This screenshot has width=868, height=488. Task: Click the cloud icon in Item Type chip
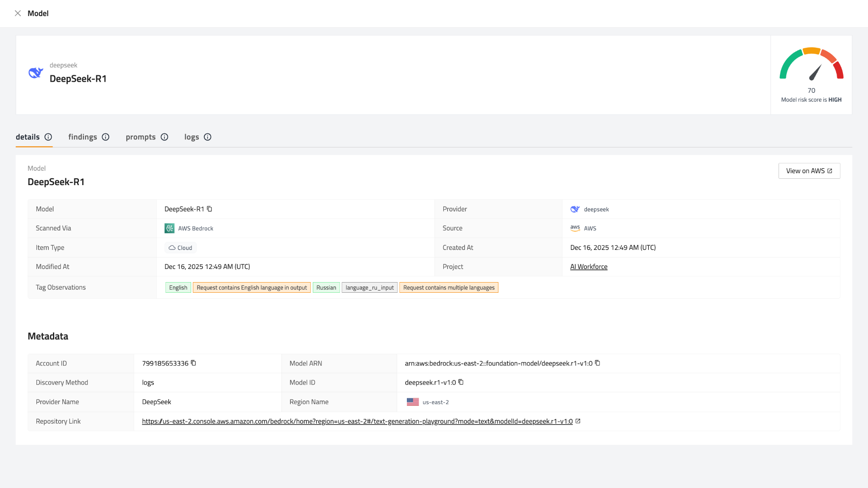(172, 248)
